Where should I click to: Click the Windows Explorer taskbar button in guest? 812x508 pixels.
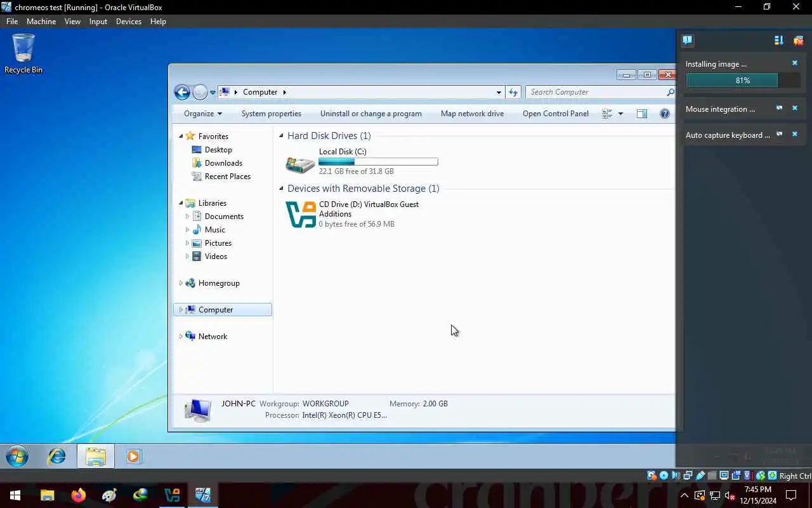click(96, 456)
